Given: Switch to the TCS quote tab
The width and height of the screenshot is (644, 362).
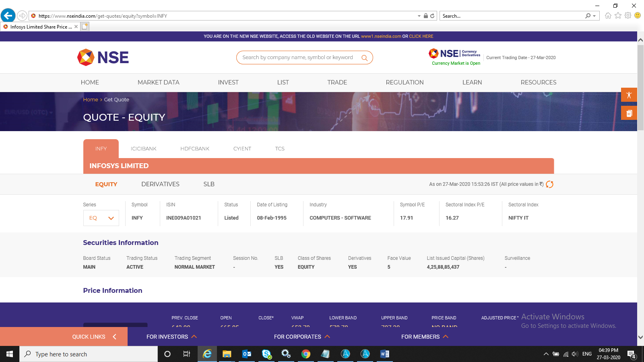Looking at the screenshot, I should click(280, 149).
